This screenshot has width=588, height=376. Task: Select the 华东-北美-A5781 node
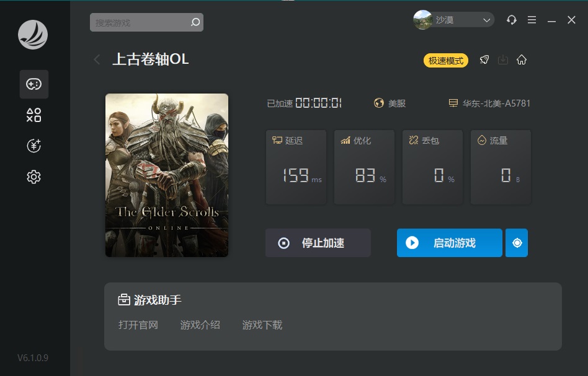(490, 103)
